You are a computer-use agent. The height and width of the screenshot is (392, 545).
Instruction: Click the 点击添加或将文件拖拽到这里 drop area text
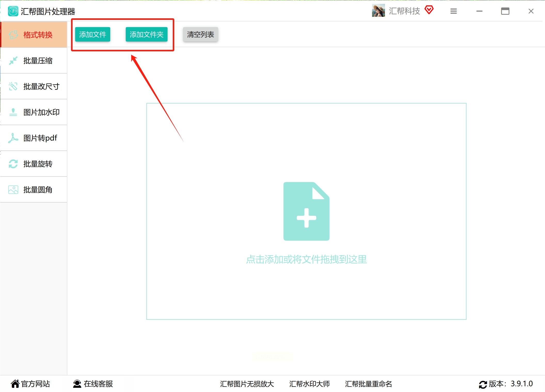pyautogui.click(x=306, y=259)
